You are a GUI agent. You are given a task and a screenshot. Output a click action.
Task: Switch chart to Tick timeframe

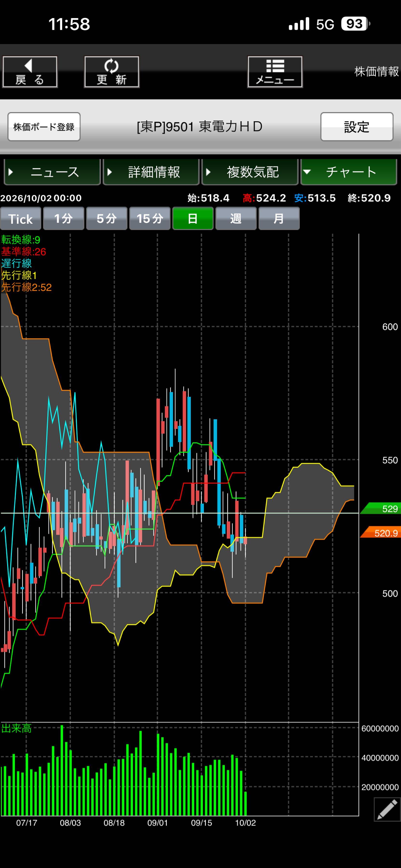point(20,219)
